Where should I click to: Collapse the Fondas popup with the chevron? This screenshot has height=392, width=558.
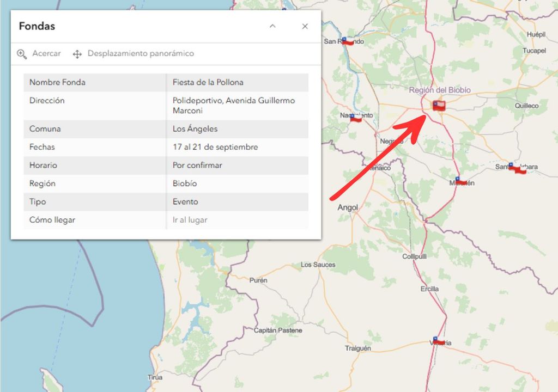[272, 26]
